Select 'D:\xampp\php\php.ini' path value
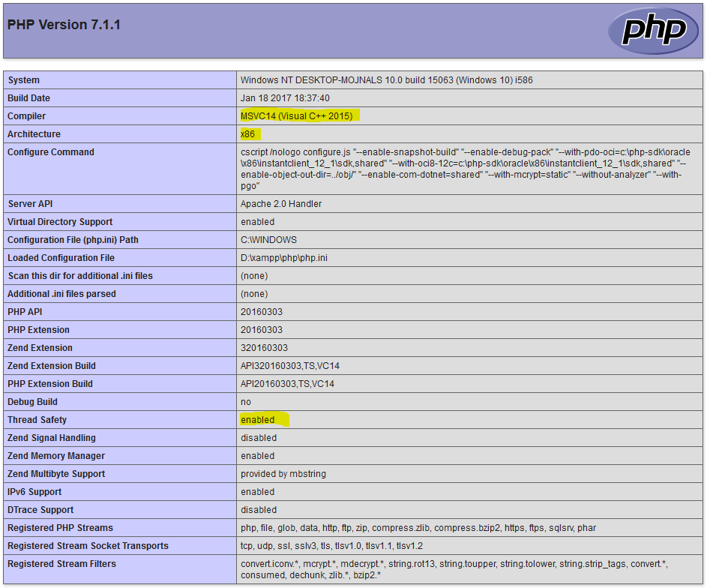The width and height of the screenshot is (707, 588). coord(284,258)
